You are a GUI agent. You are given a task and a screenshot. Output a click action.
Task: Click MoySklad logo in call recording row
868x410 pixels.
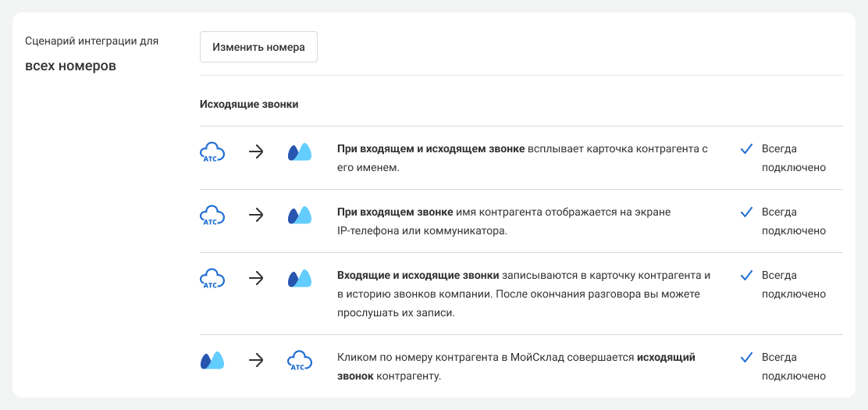pos(300,279)
